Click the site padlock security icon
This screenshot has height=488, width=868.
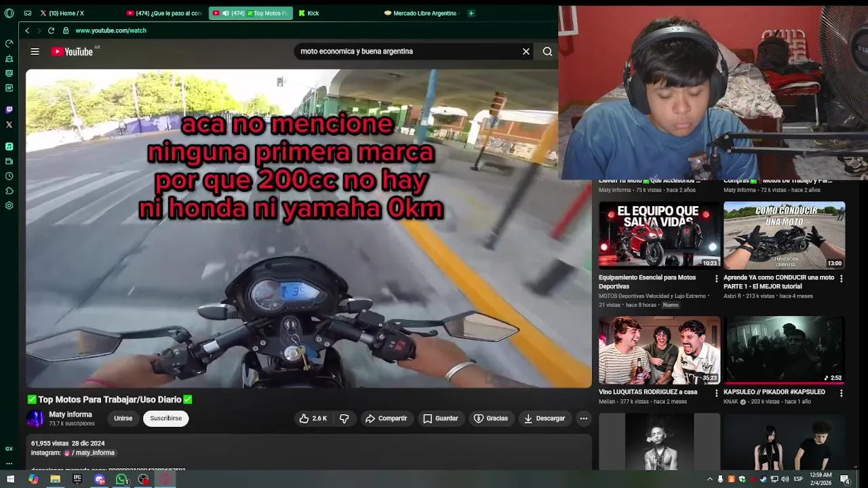point(66,30)
